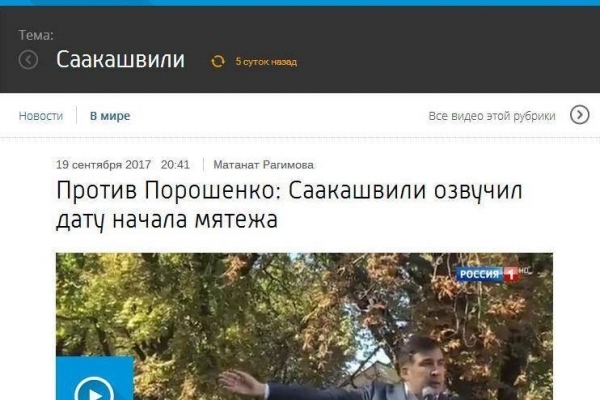Click the Тема: label in header
This screenshot has height=400, width=600.
36,35
